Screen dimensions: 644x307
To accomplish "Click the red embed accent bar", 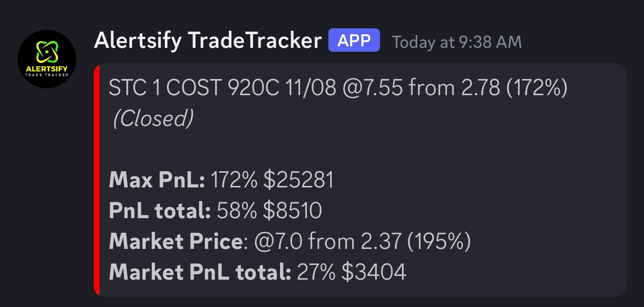I will [x=97, y=180].
